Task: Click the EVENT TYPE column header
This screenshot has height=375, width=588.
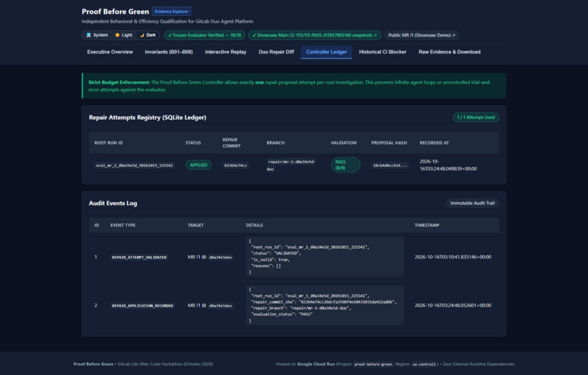Action: click(123, 225)
